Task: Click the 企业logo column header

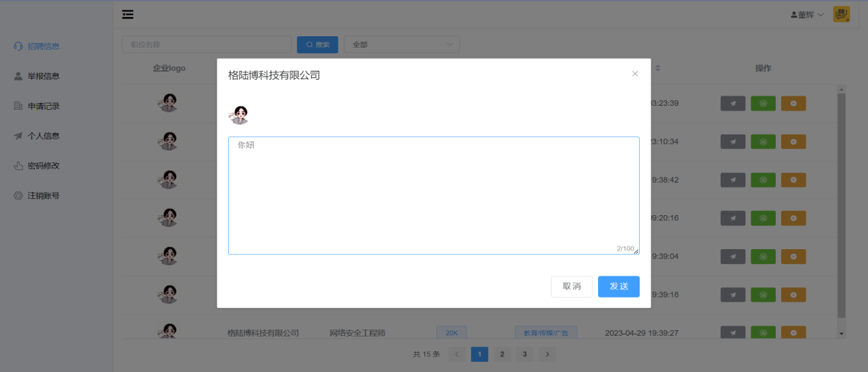Action: point(169,68)
